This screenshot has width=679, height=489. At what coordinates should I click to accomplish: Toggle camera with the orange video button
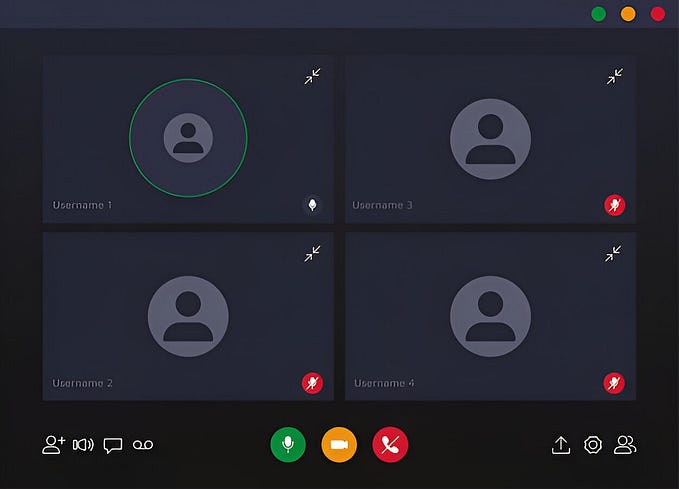point(339,444)
